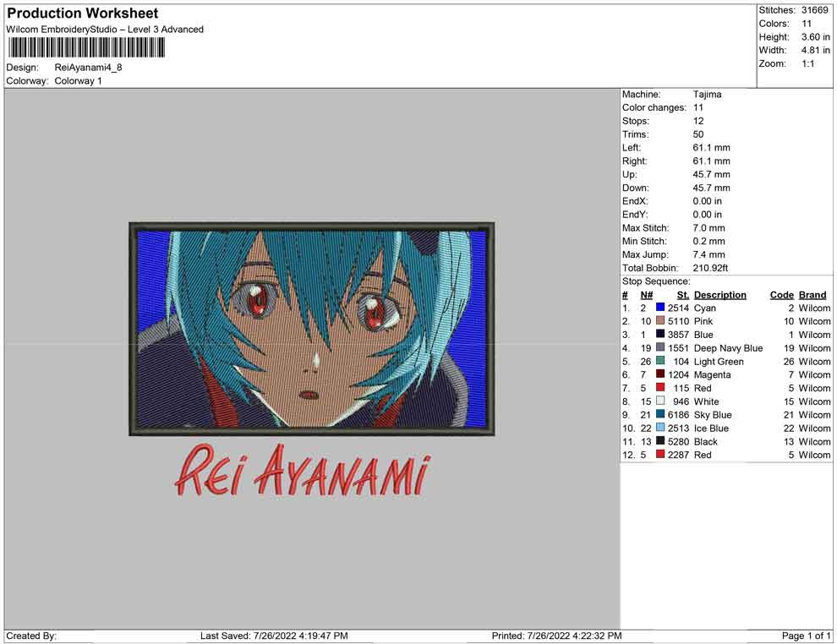Click the St. stitch count column header

(682, 295)
